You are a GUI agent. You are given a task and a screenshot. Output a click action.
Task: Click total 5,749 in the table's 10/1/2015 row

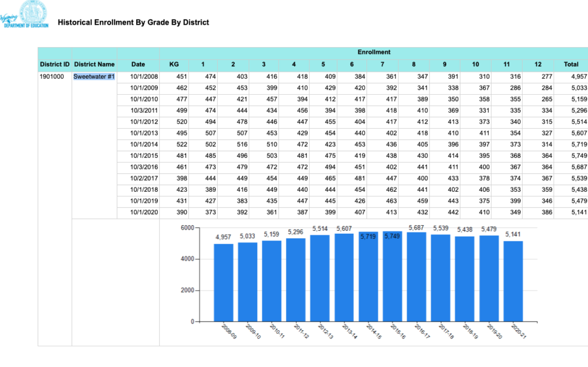(579, 155)
